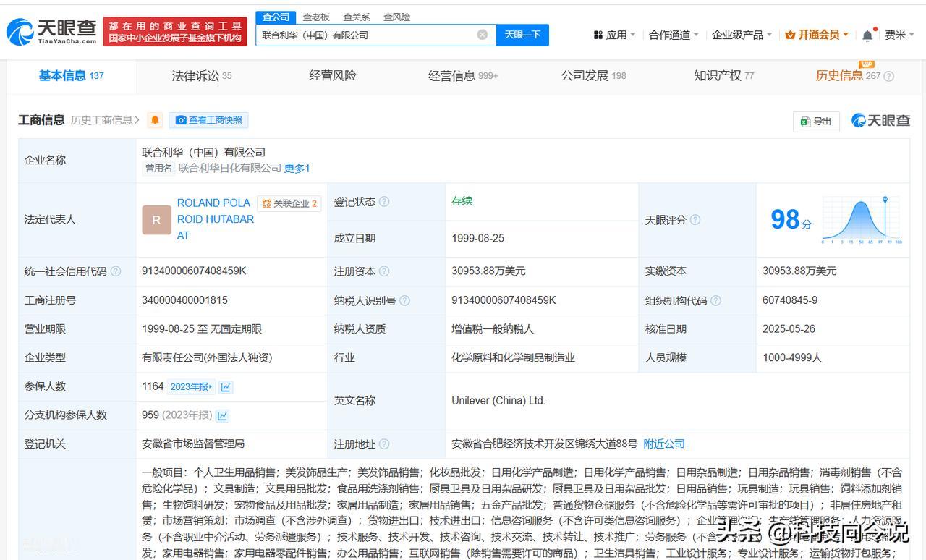This screenshot has height=560, width=926.
Task: Select the 查风险 search tab
Action: tap(396, 17)
